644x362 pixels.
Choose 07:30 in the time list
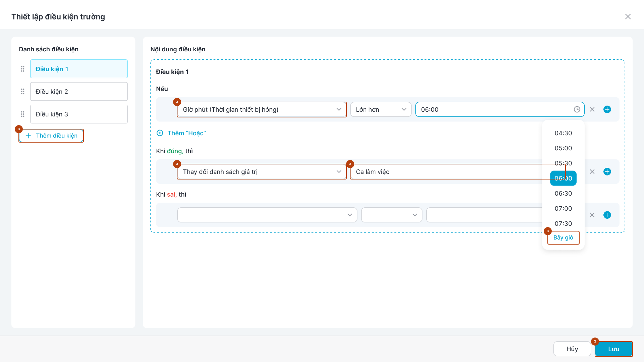(x=563, y=224)
